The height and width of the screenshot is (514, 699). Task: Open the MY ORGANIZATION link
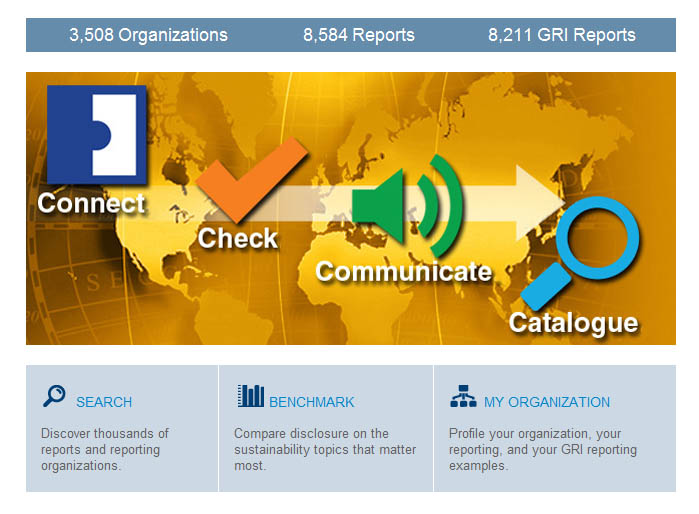tap(547, 402)
